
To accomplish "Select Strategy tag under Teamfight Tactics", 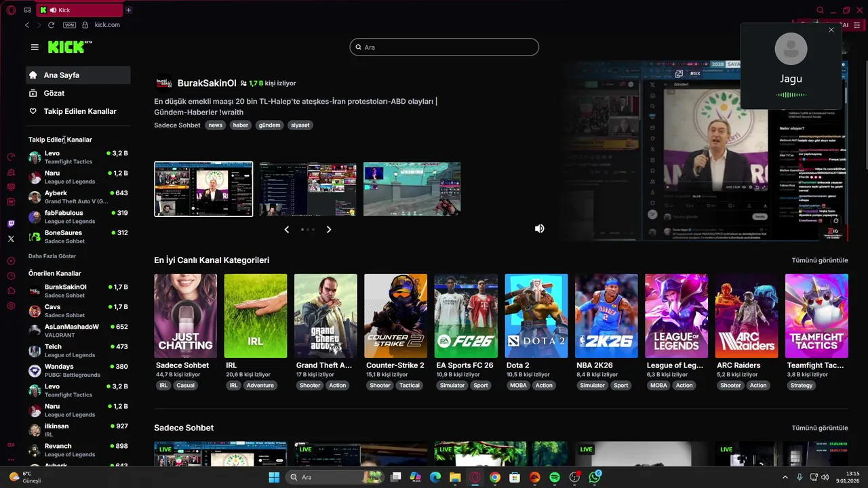I will click(801, 385).
